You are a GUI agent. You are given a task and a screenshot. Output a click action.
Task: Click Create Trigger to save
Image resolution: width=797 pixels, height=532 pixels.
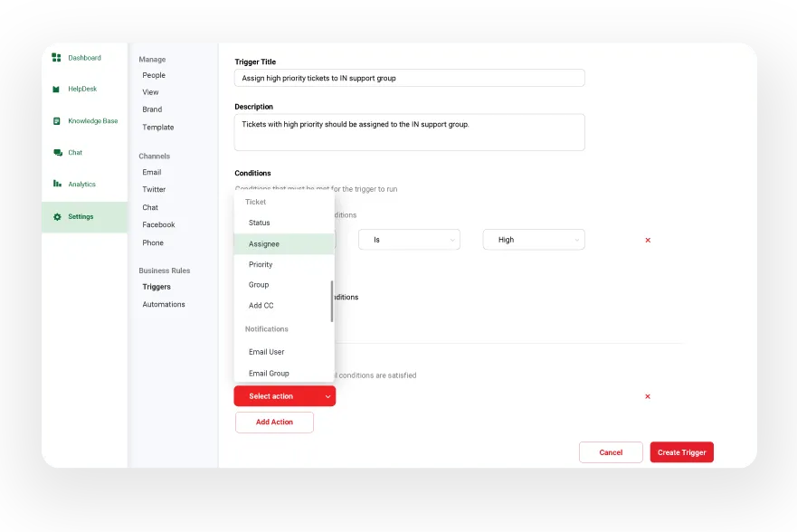(681, 452)
